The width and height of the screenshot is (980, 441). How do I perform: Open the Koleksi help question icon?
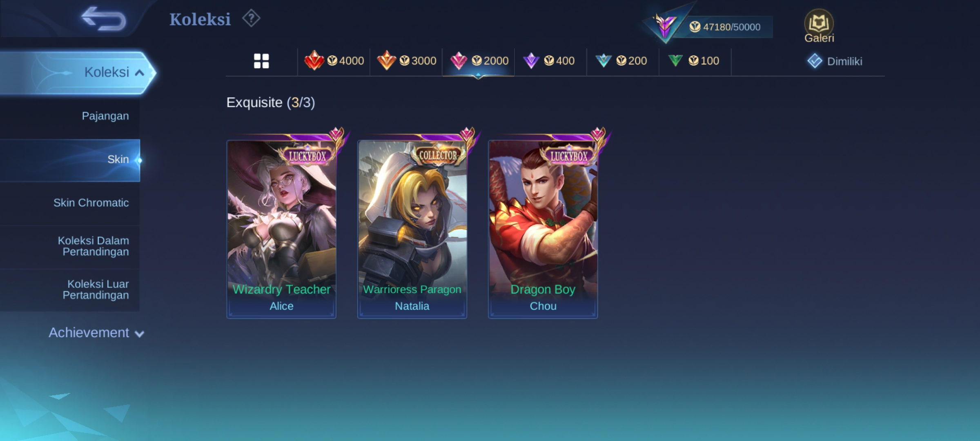click(x=251, y=18)
